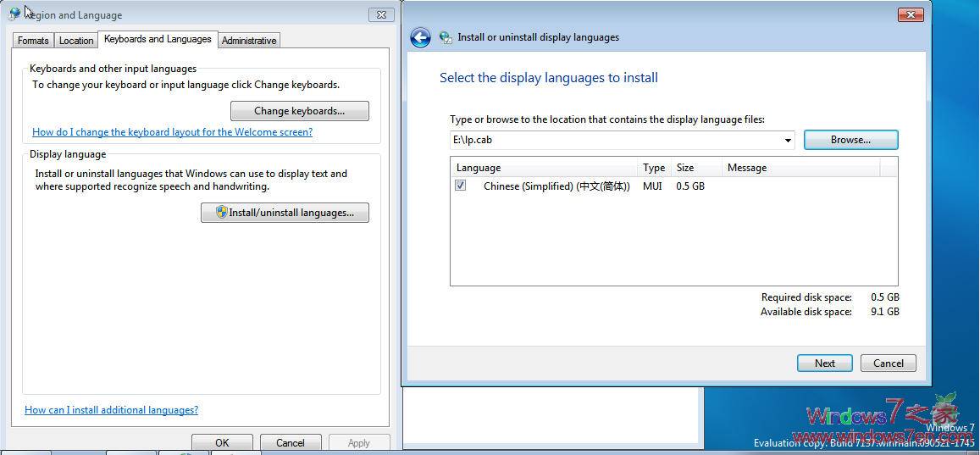Cancel the language installation wizard
Screen dimensions: 980x455
(x=888, y=363)
